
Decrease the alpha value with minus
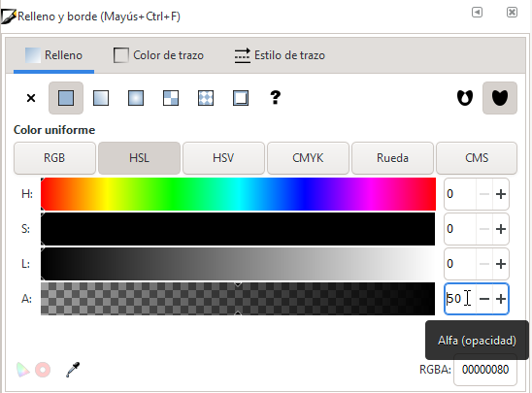(x=484, y=299)
